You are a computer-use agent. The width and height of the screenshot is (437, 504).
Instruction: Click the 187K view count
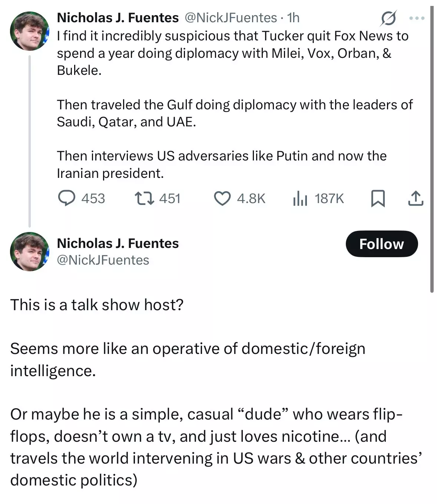(x=329, y=198)
